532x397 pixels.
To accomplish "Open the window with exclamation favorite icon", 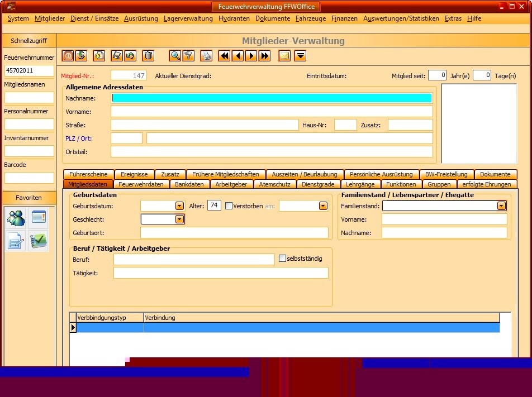I will pos(39,218).
